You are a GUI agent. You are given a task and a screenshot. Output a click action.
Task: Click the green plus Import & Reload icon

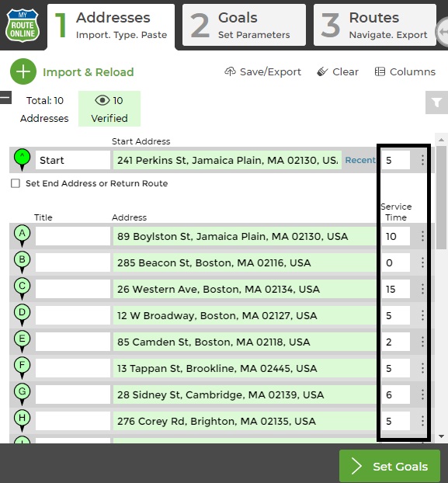23,71
